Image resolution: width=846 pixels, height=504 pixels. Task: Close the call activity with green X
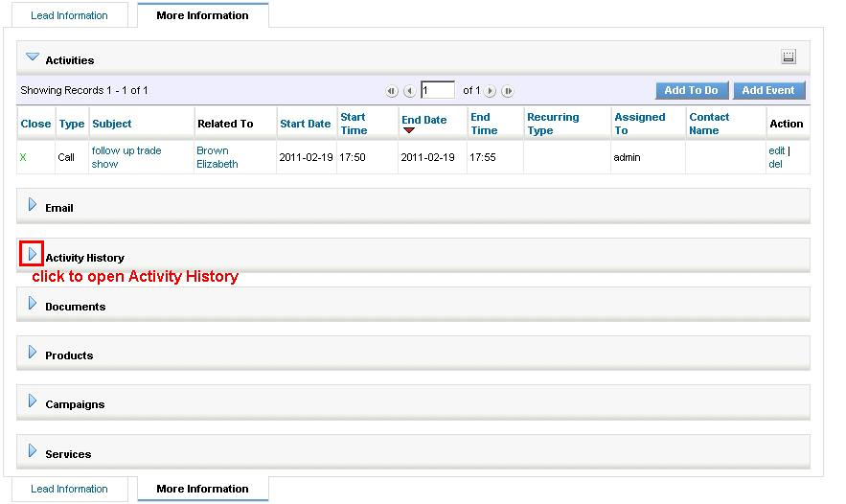click(x=23, y=157)
